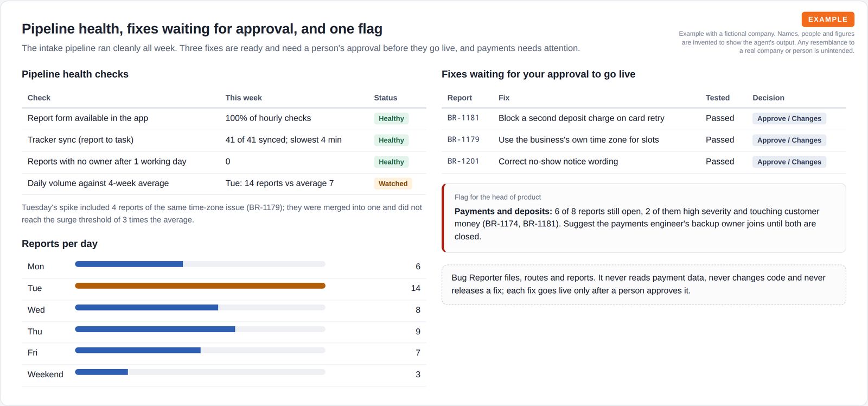Click Passed in the BR-1181 row
The width and height of the screenshot is (868, 406).
(720, 118)
